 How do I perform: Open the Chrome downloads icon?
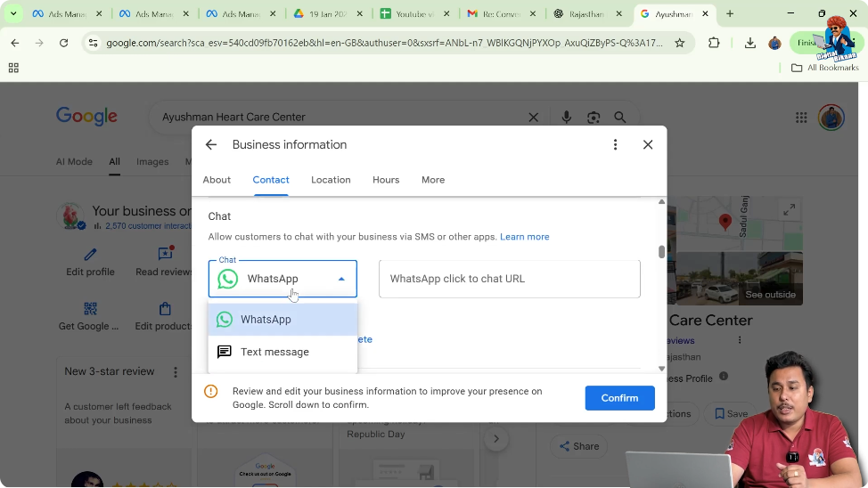coord(749,43)
